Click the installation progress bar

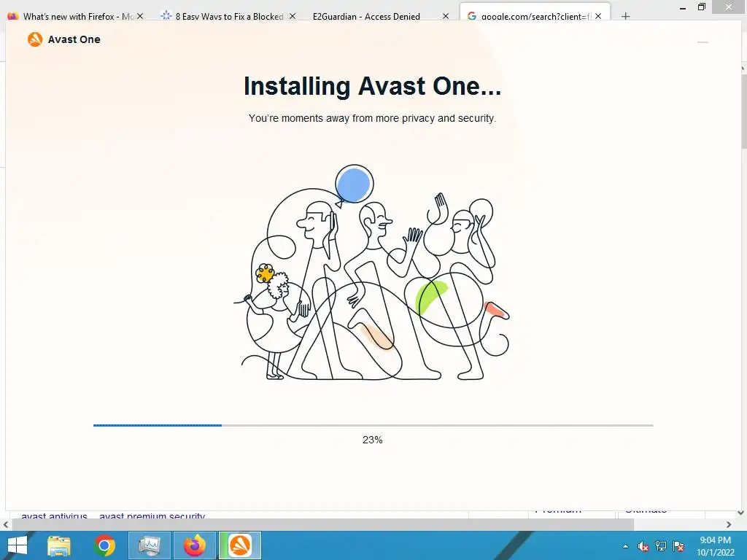[x=373, y=425]
